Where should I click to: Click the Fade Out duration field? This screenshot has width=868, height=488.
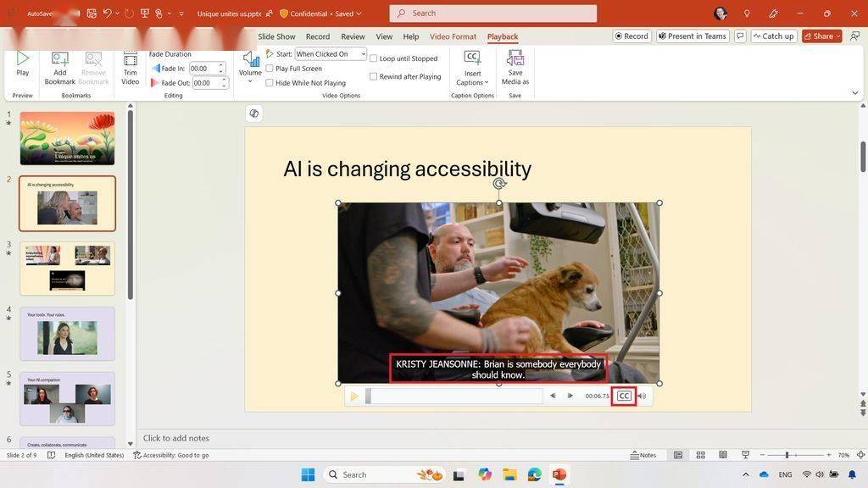tap(207, 83)
